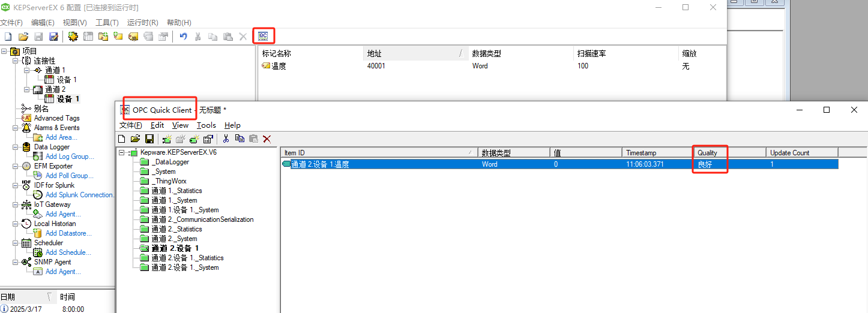This screenshot has height=313, width=868.
Task: Collapse the 项目 root node
Action: [4, 51]
